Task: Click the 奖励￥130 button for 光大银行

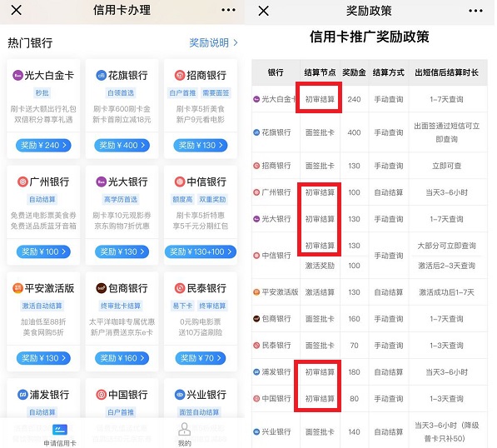Action: pyautogui.click(x=122, y=251)
